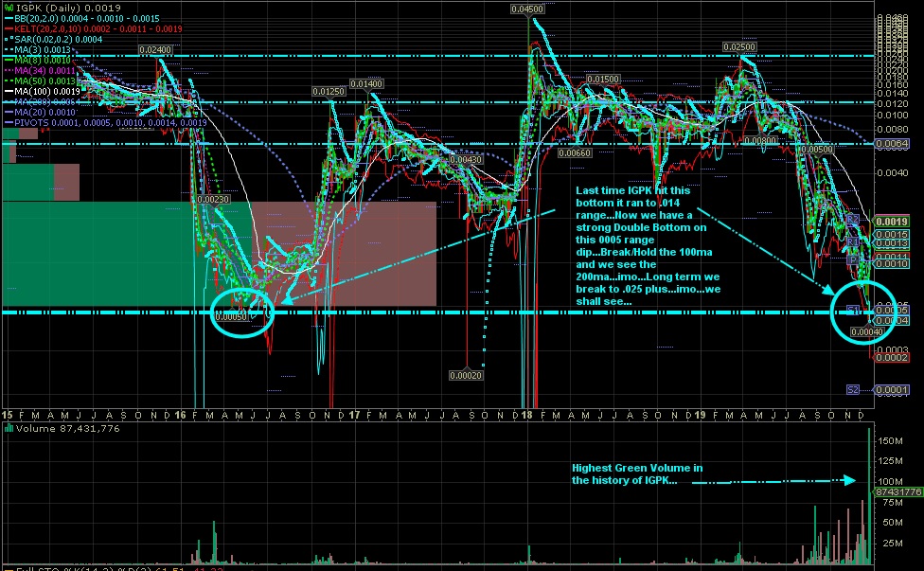This screenshot has height=571, width=924.
Task: Select the MA(34) 0.0011 legend entry
Action: click(40, 71)
